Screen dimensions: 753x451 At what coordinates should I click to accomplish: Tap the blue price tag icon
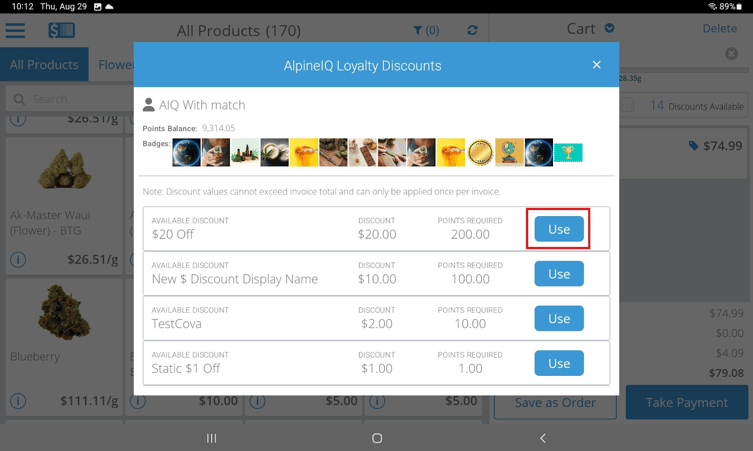tap(694, 146)
